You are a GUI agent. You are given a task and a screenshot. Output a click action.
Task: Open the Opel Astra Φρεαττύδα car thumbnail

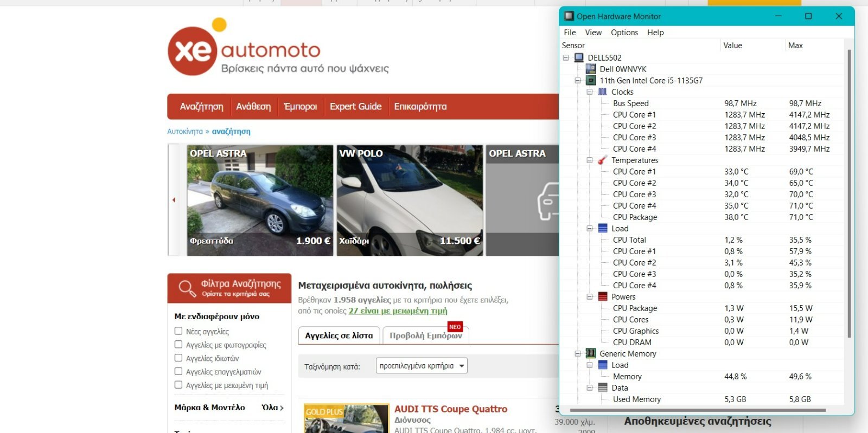pos(260,200)
